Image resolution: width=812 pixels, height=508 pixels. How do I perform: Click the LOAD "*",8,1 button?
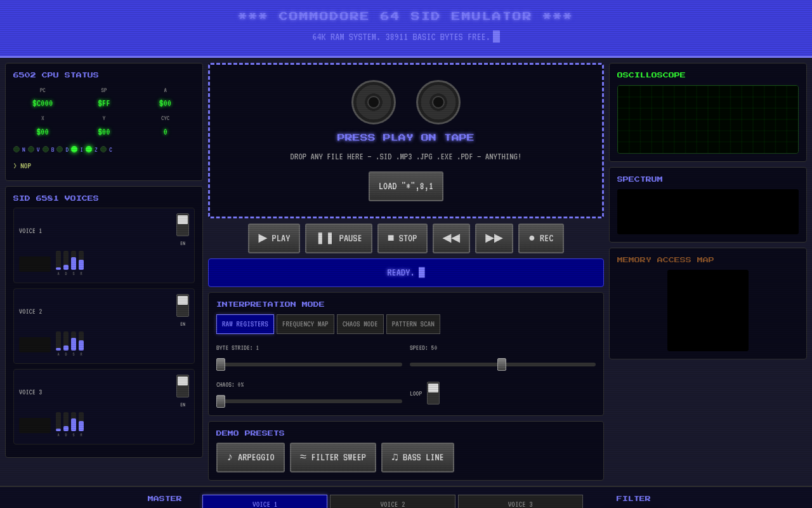pyautogui.click(x=405, y=186)
